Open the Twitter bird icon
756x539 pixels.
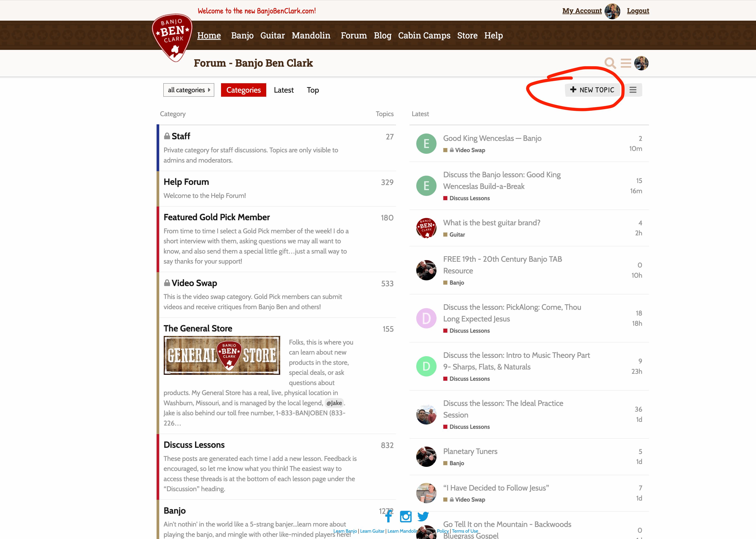[423, 517]
